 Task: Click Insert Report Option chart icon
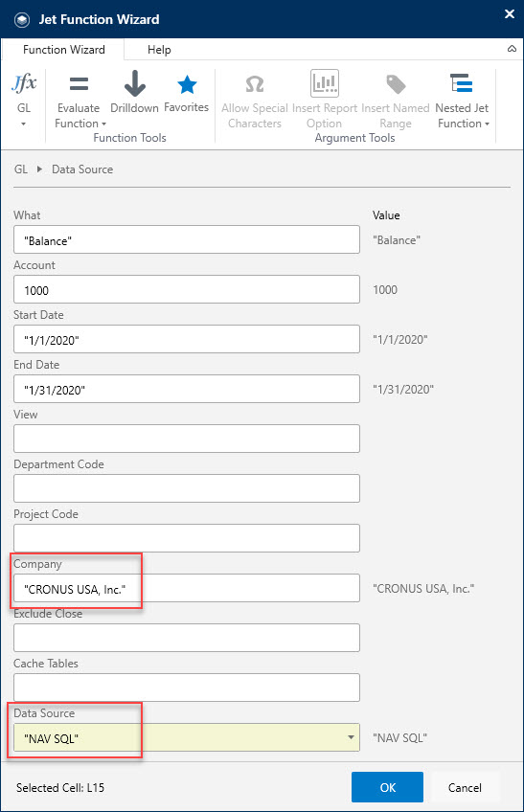[x=325, y=83]
